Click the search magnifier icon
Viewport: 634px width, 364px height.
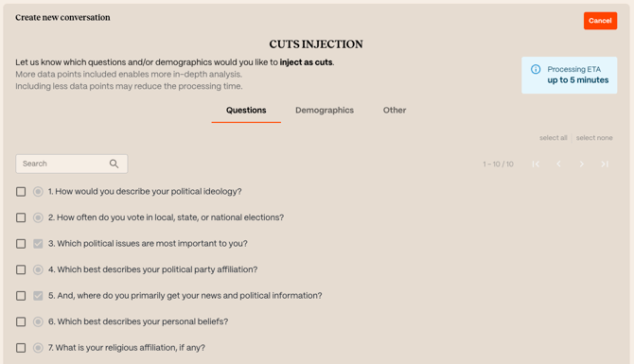point(114,164)
